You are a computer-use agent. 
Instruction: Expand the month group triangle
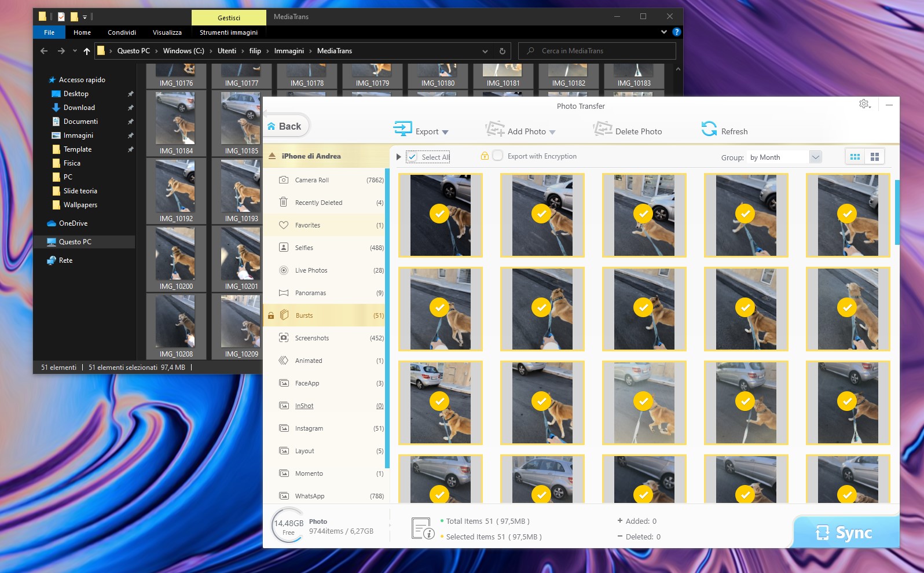click(x=398, y=157)
